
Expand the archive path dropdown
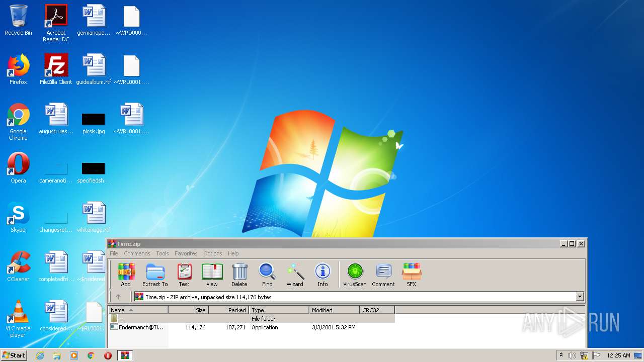coord(580,297)
